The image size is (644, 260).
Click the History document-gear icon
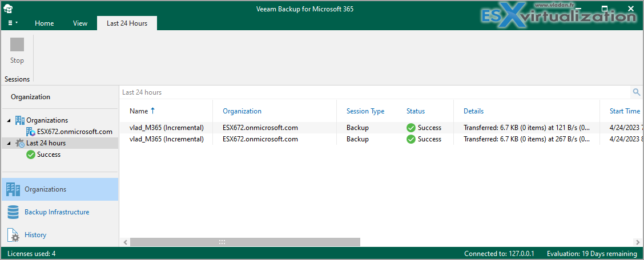coord(13,235)
